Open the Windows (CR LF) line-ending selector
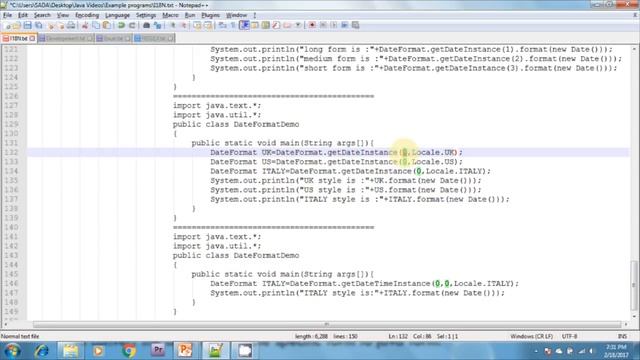 coord(531,336)
